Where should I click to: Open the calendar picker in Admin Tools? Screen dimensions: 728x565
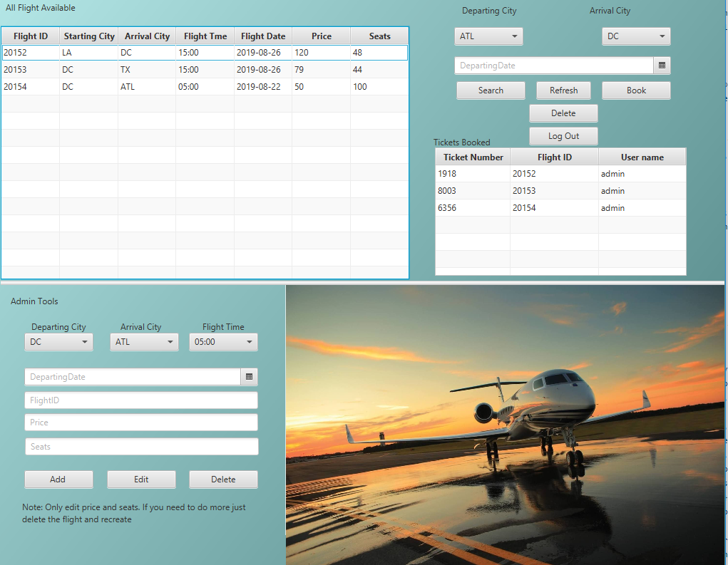pyautogui.click(x=249, y=377)
